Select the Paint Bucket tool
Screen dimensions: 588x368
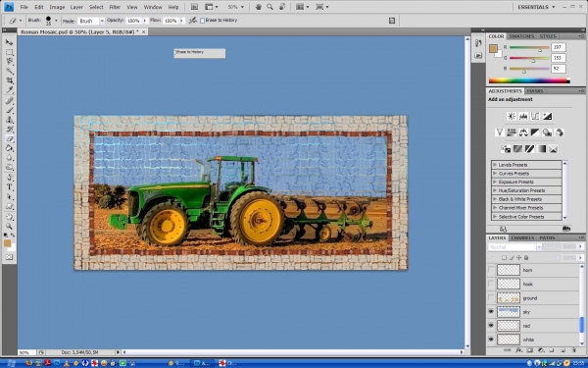pos(10,149)
